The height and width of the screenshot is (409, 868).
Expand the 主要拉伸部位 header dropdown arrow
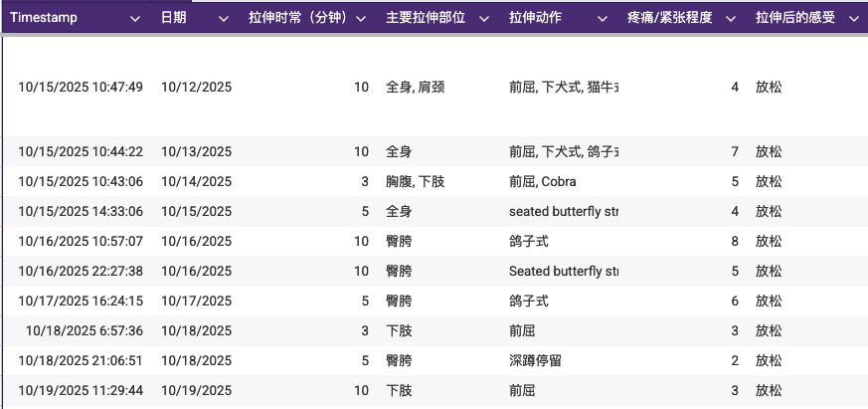(x=484, y=18)
